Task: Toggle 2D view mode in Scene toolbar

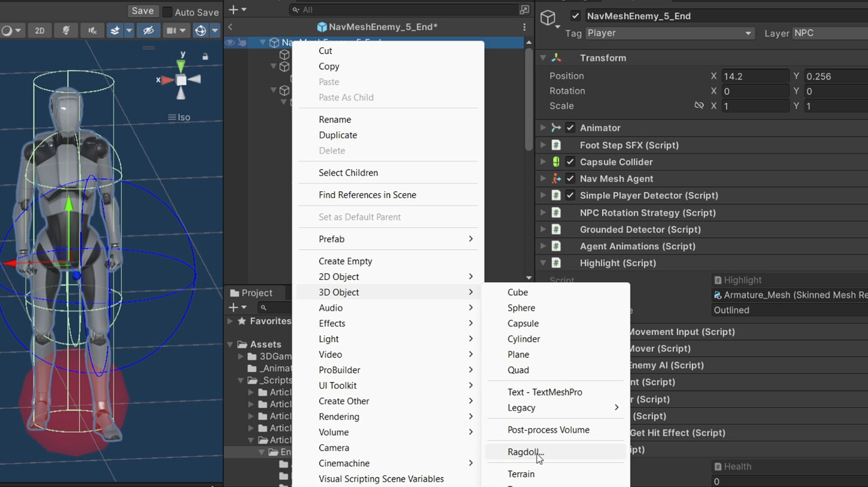Action: (40, 30)
